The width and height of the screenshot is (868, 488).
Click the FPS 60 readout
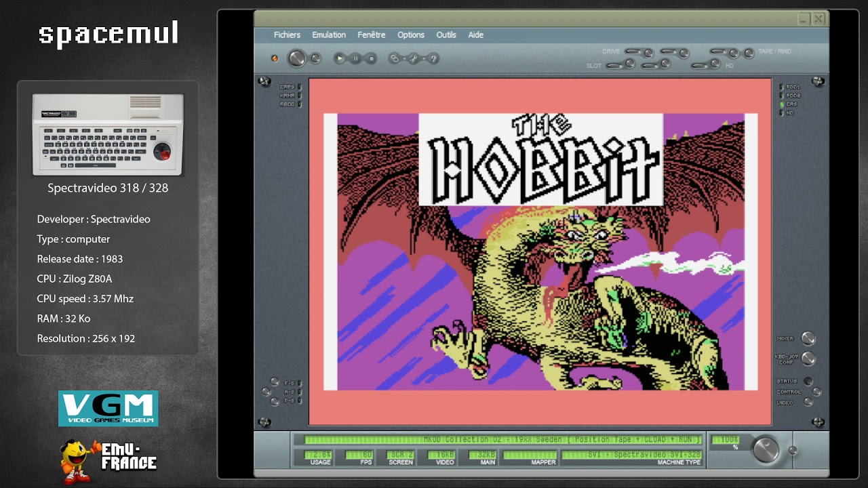pos(360,455)
